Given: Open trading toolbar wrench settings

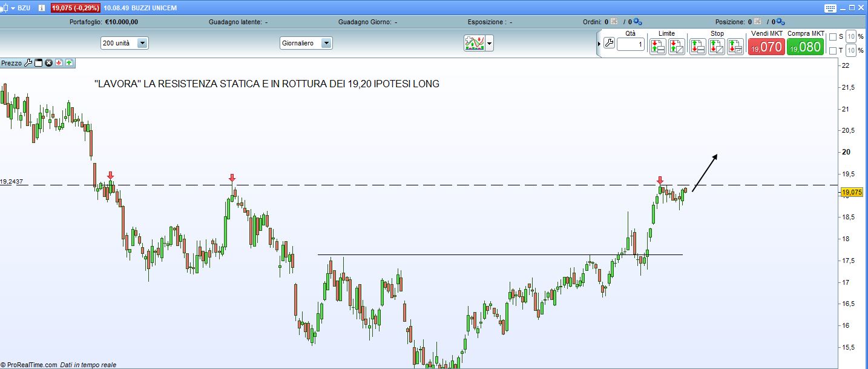Looking at the screenshot, I should click(610, 43).
